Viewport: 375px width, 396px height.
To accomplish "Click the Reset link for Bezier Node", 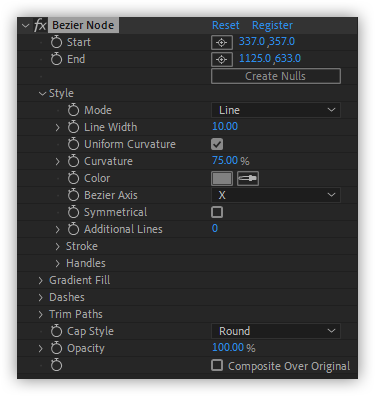I will click(x=226, y=25).
